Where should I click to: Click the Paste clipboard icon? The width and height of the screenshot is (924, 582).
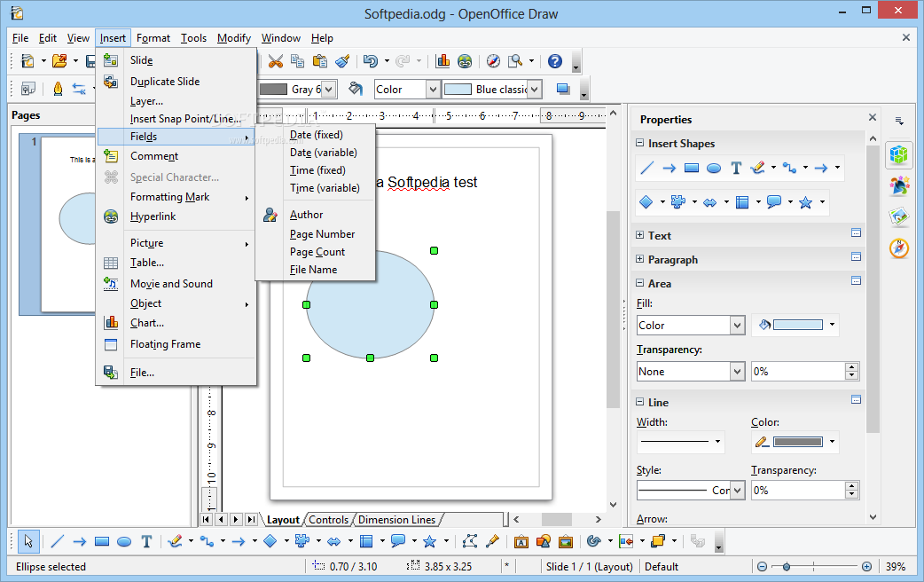click(x=320, y=60)
